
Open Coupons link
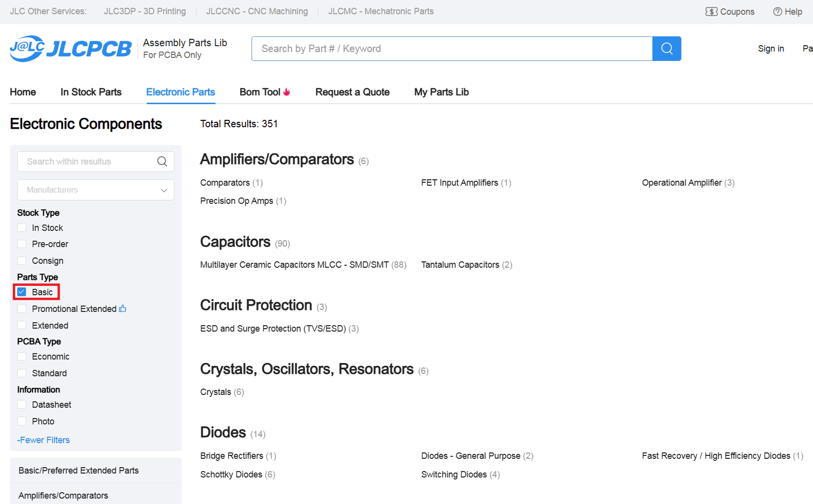[730, 11]
